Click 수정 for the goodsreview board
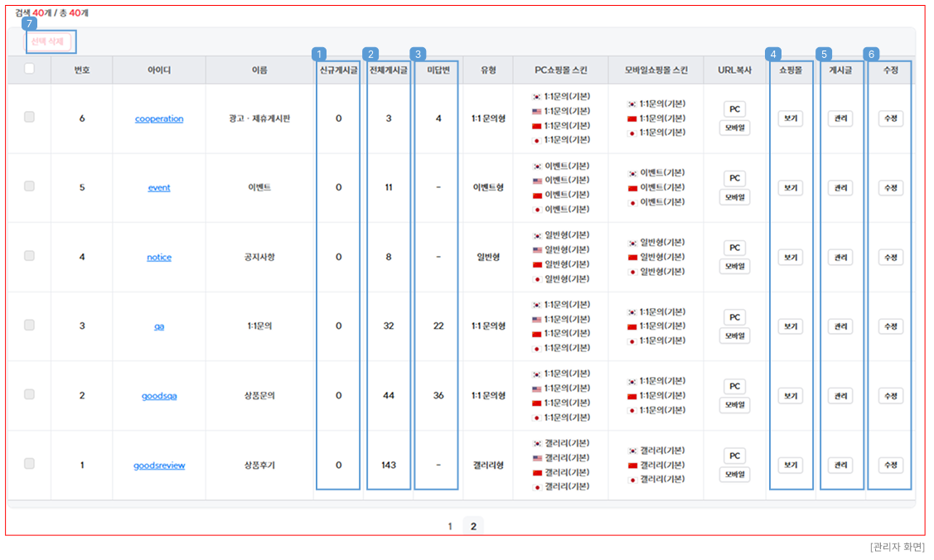934x560 pixels. click(890, 466)
